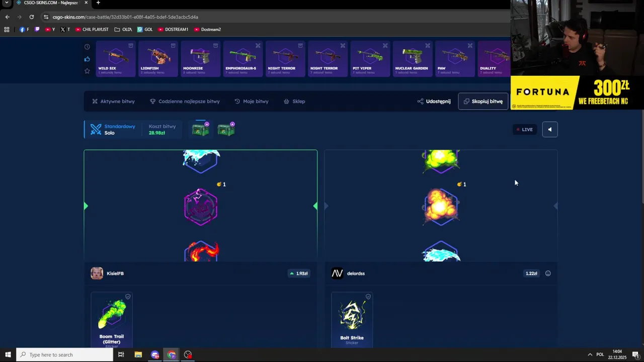Open the NUCLEAR GARDEN drop card
This screenshot has height=362, width=644.
coord(412,59)
